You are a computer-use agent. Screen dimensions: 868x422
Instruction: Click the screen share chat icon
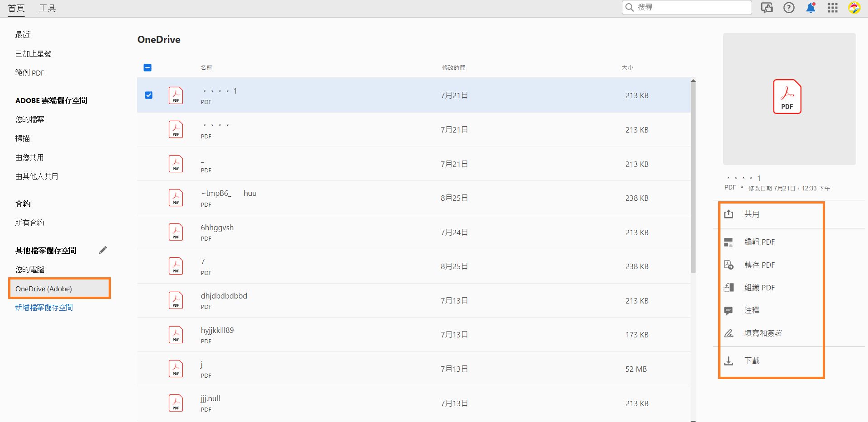pyautogui.click(x=767, y=8)
